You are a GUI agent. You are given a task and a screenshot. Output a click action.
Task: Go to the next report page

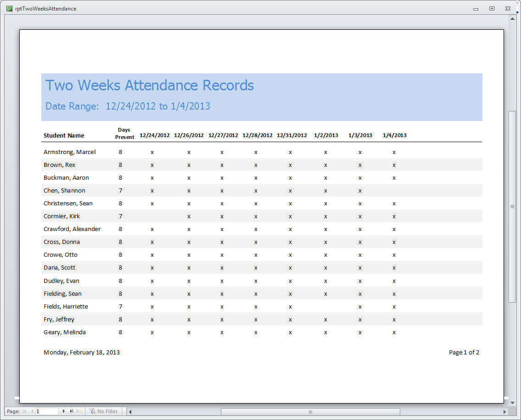[x=64, y=411]
